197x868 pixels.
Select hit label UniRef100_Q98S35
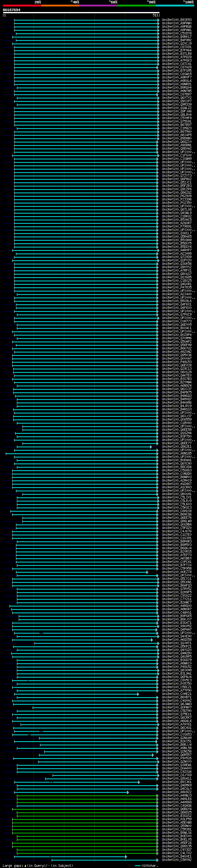click(x=176, y=846)
